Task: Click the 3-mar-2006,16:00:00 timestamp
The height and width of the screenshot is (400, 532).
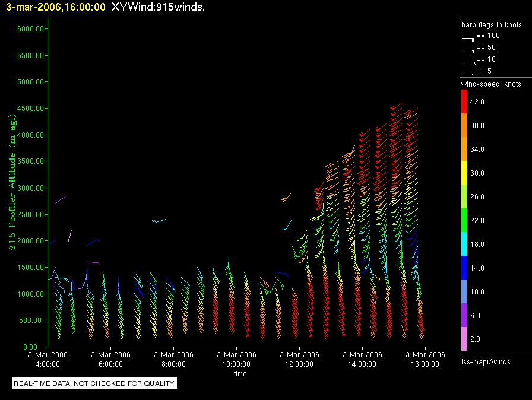Action: coord(55,7)
